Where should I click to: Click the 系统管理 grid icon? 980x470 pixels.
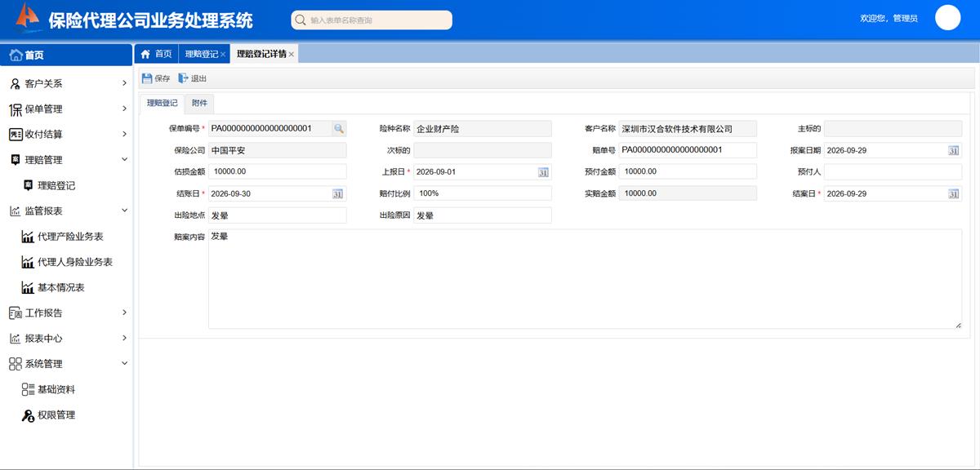pos(15,364)
